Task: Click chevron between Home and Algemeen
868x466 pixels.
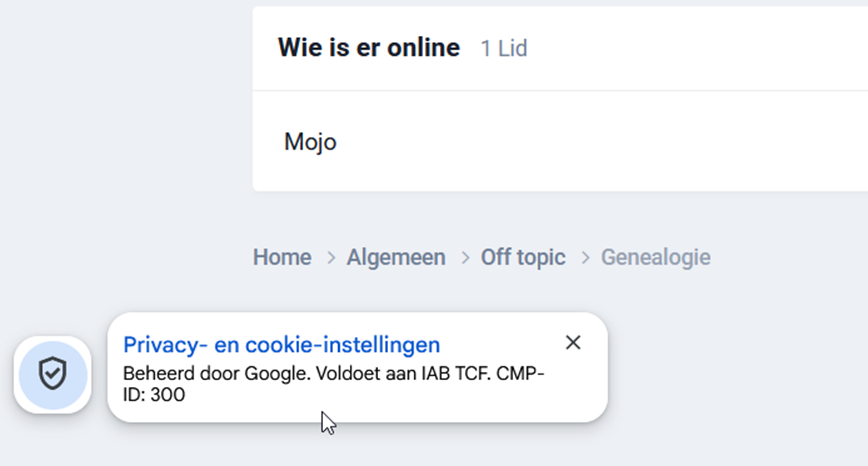Action: (330, 258)
